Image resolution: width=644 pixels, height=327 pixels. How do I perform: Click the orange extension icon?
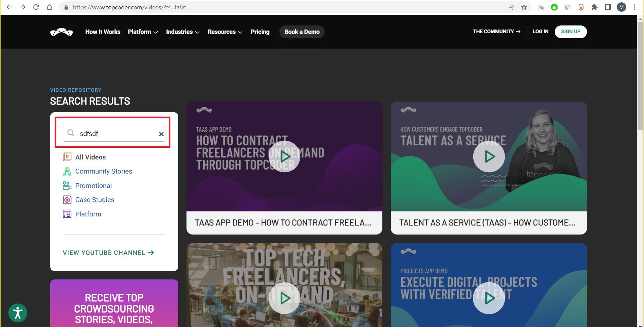click(581, 7)
